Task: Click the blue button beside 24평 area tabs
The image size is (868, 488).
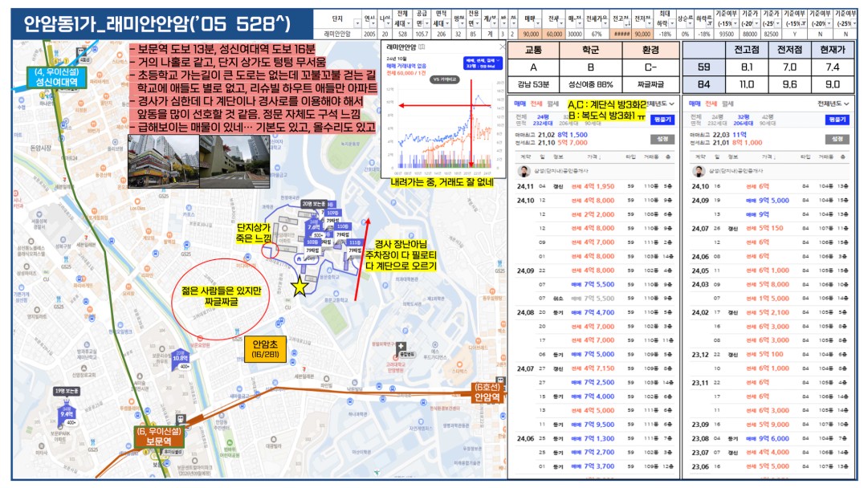Action: 662,120
